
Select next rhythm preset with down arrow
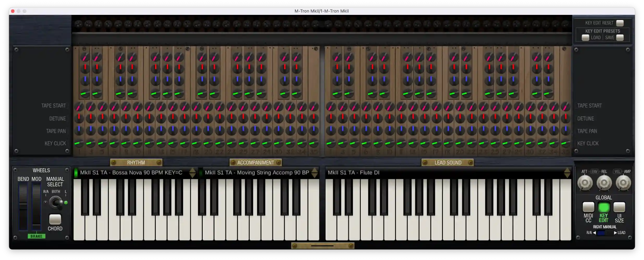pyautogui.click(x=192, y=176)
